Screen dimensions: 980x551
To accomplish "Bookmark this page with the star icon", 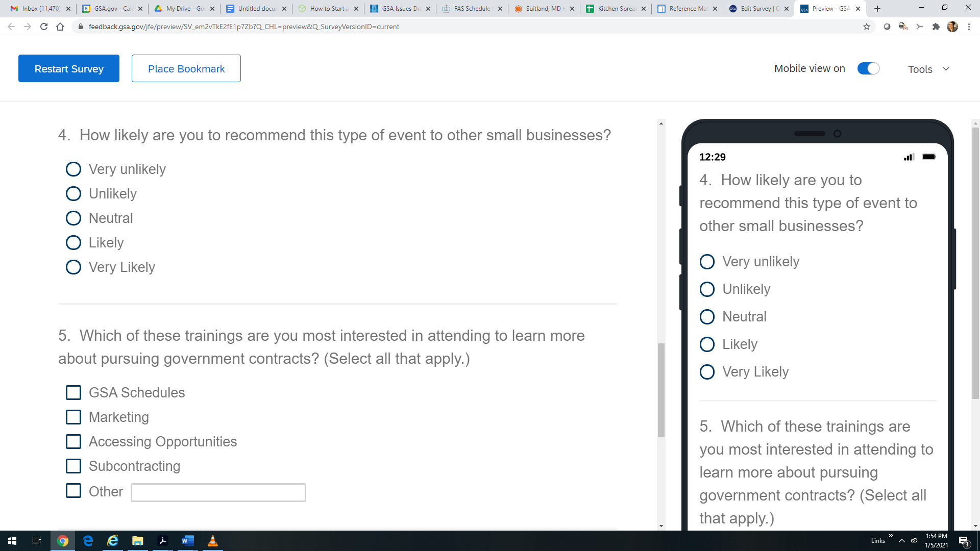I will 867,27.
